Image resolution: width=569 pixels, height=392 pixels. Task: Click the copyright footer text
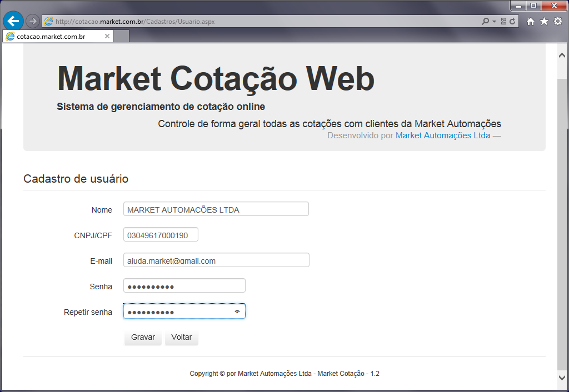(284, 374)
